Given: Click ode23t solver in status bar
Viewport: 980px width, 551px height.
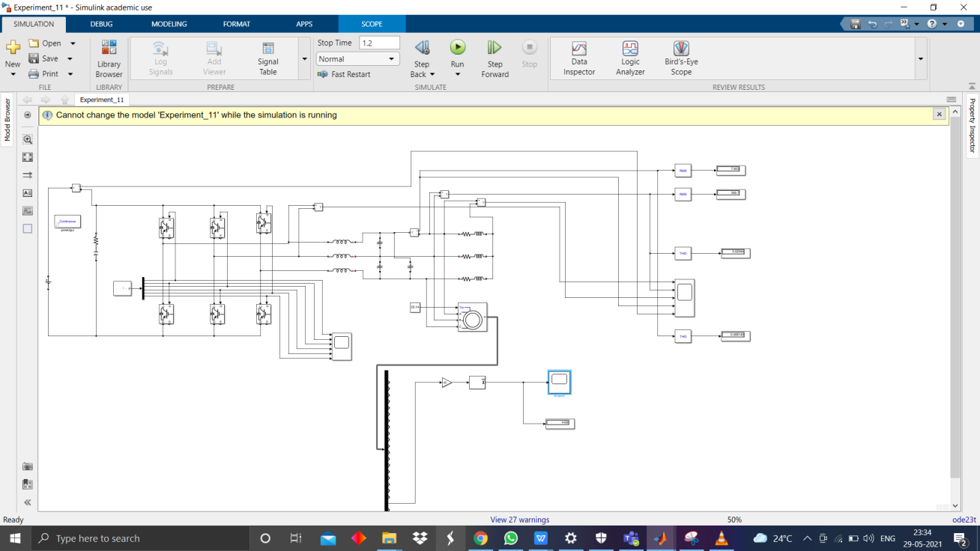Looking at the screenshot, I should (x=964, y=520).
